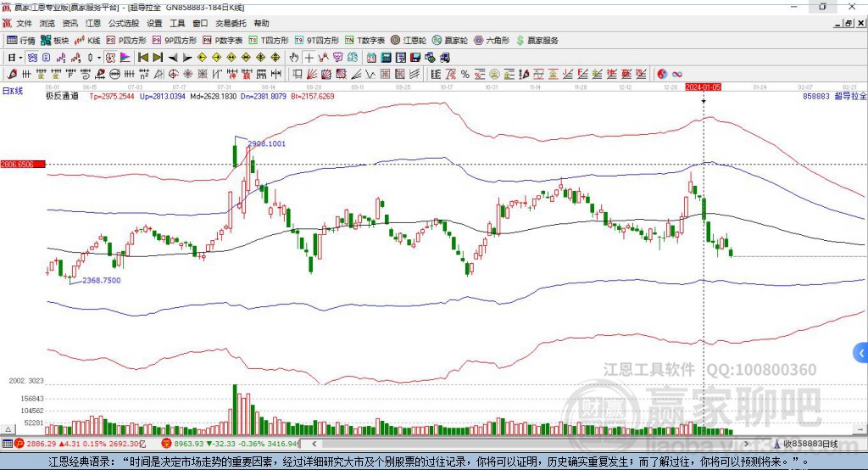The image size is (868, 470).
Task: Open the calculator icon
Action: (386, 58)
